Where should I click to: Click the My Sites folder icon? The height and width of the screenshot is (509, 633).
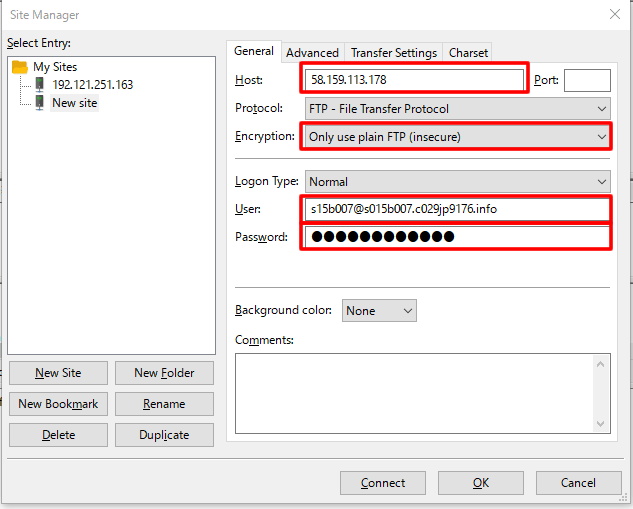21,67
